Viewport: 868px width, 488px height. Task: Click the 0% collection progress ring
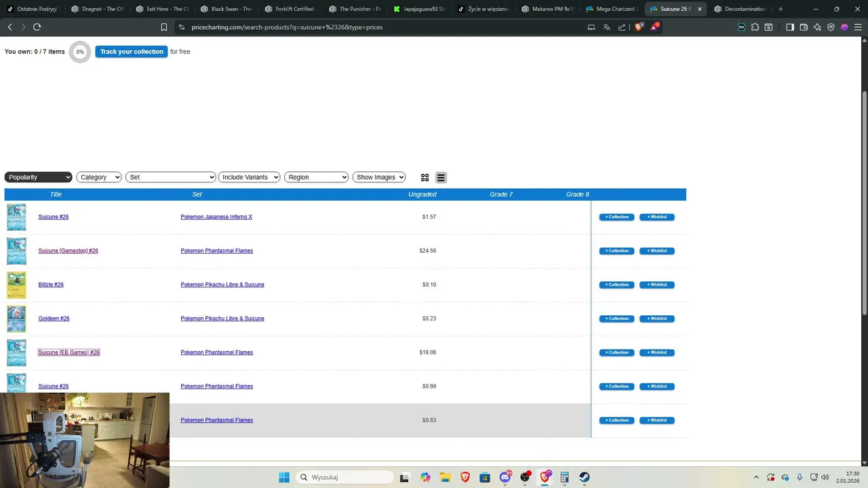tap(80, 52)
